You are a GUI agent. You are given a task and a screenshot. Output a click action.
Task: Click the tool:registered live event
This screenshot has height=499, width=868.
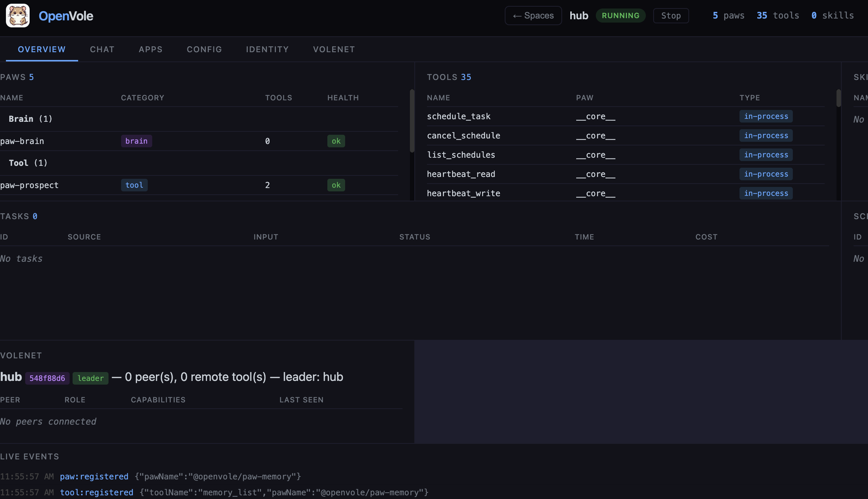pos(97,492)
